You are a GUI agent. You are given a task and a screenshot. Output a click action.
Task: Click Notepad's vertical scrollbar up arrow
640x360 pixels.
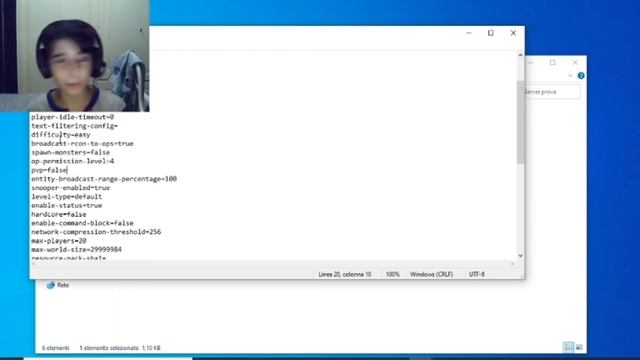tap(520, 55)
